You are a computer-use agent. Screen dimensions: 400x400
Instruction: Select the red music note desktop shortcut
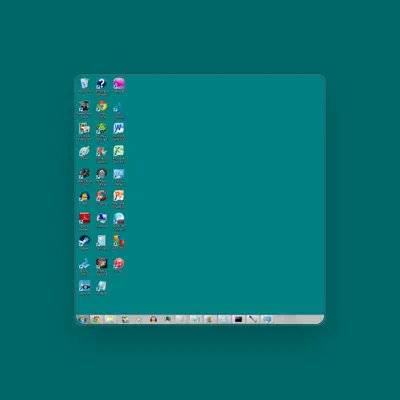tap(119, 263)
